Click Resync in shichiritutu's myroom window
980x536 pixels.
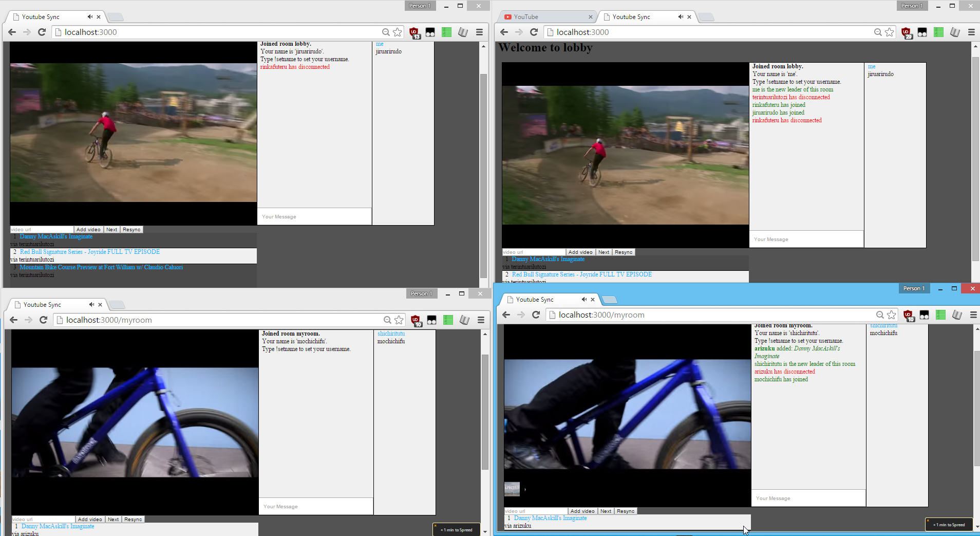(626, 511)
